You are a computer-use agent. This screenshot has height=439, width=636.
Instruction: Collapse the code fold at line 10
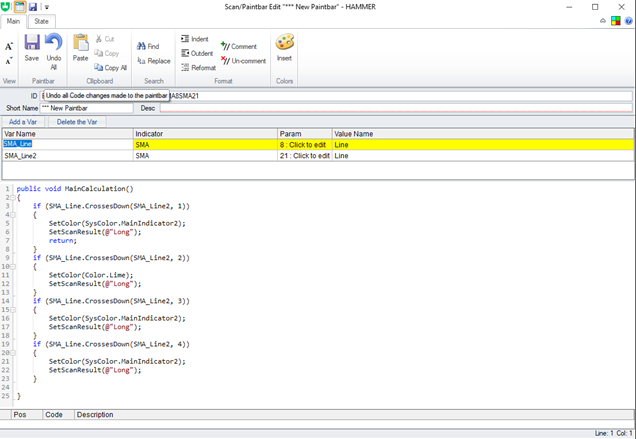tap(13, 267)
